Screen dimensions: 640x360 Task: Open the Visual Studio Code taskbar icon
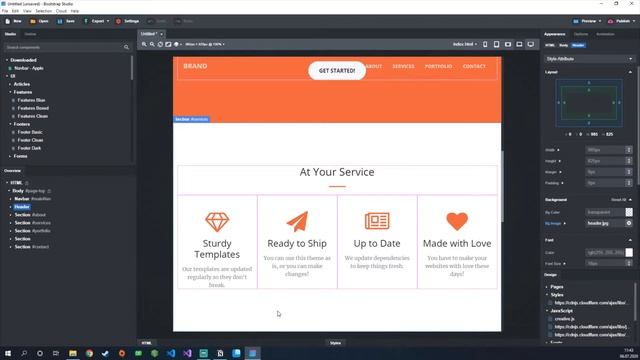pos(171,353)
